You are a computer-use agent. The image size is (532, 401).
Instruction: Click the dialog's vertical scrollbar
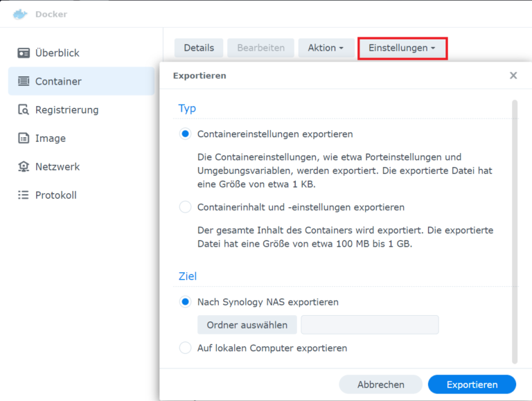click(x=515, y=232)
